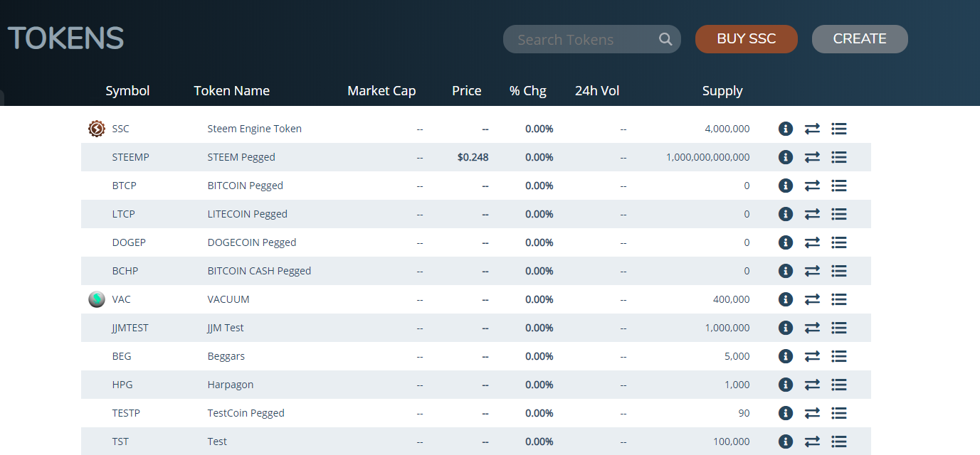Show info for VAC token
This screenshot has width=980, height=455.
tap(786, 299)
